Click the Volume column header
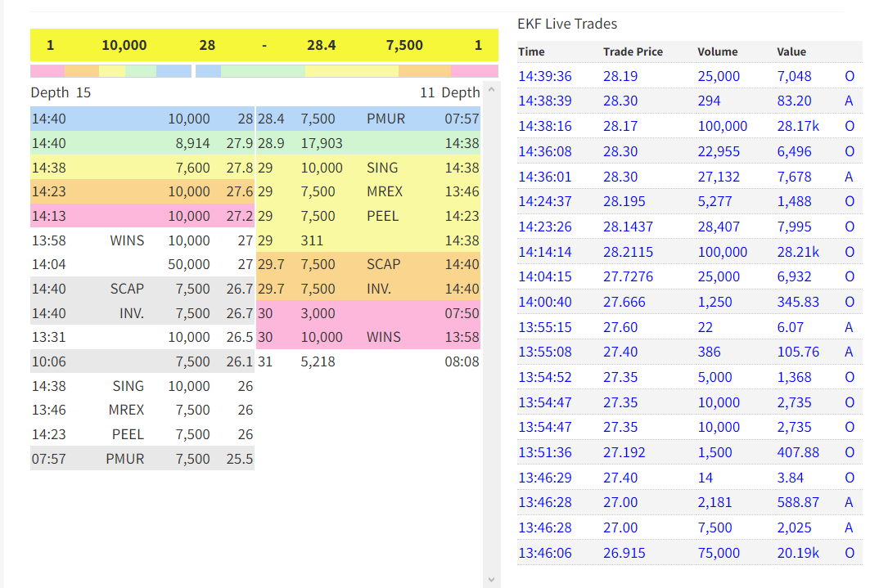Image resolution: width=870 pixels, height=588 pixels. pyautogui.click(x=718, y=52)
